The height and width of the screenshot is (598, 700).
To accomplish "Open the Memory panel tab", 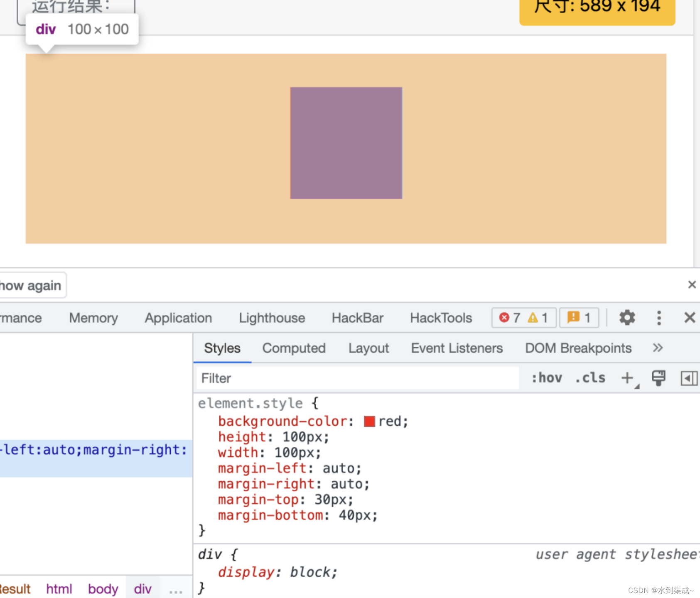I will point(93,318).
